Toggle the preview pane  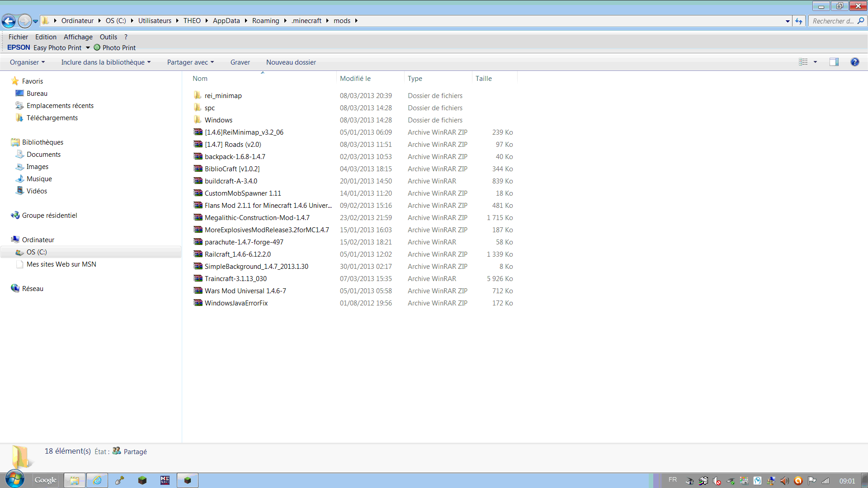834,62
